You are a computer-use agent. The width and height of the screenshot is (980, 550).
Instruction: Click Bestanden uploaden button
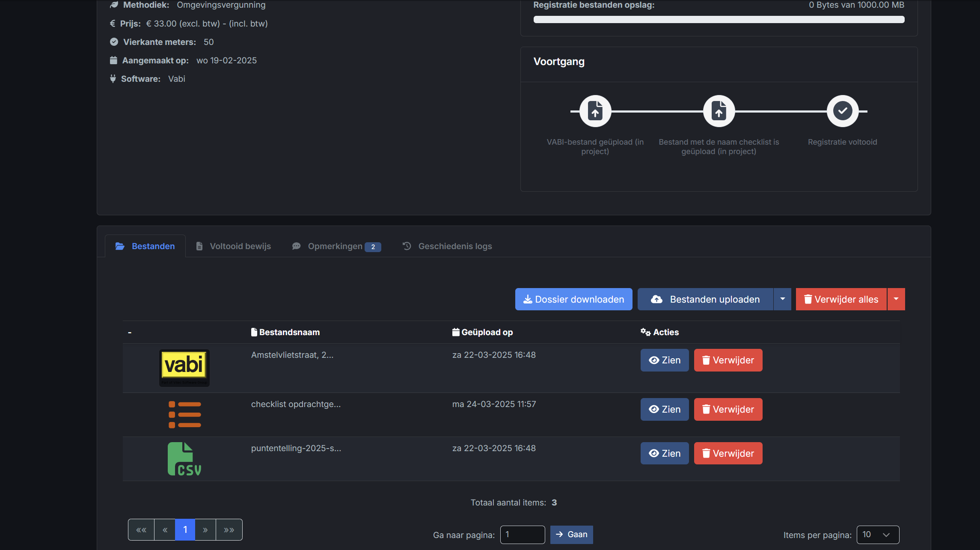click(705, 299)
